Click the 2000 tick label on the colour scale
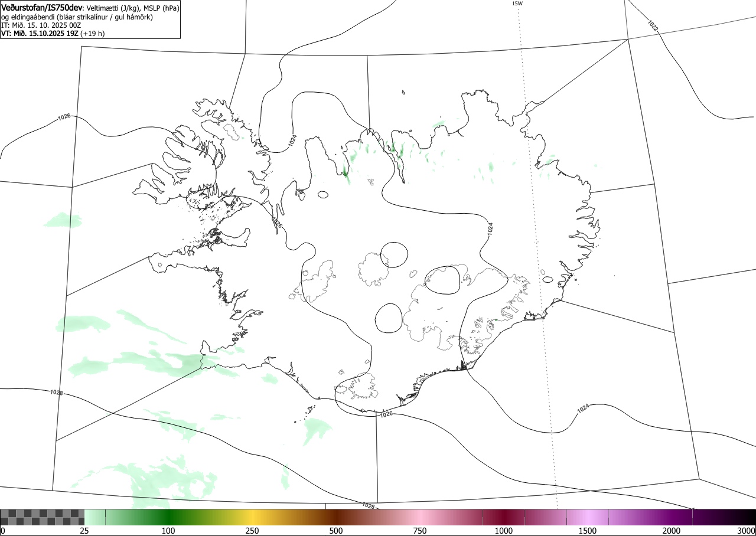 click(x=672, y=531)
